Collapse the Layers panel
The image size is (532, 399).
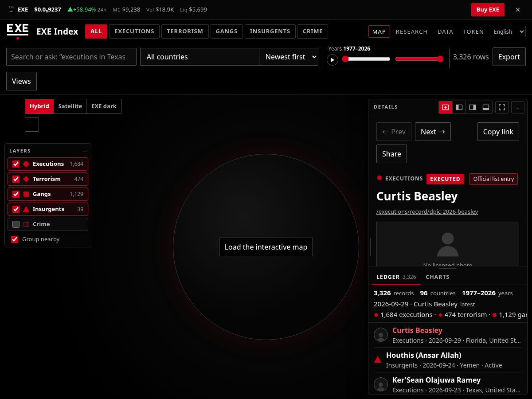(x=85, y=151)
